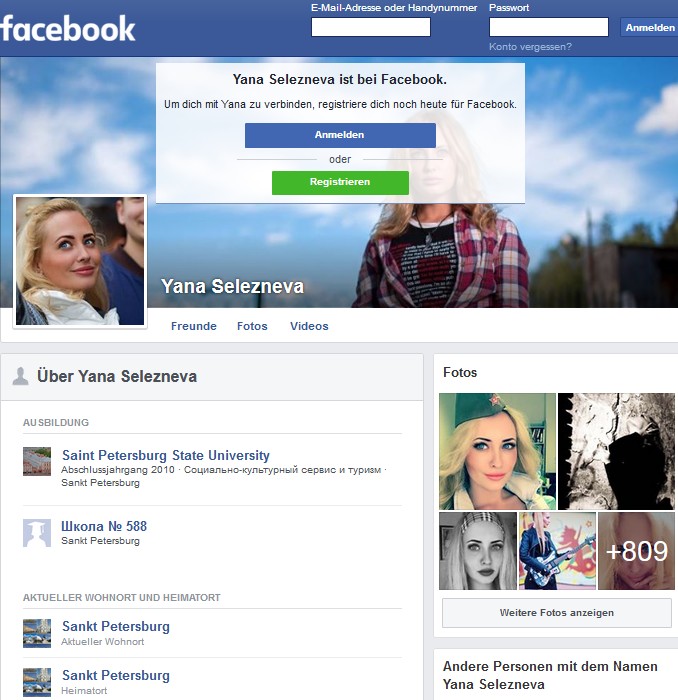The width and height of the screenshot is (678, 700).
Task: Switch to the Freunde tab
Action: pyautogui.click(x=194, y=326)
